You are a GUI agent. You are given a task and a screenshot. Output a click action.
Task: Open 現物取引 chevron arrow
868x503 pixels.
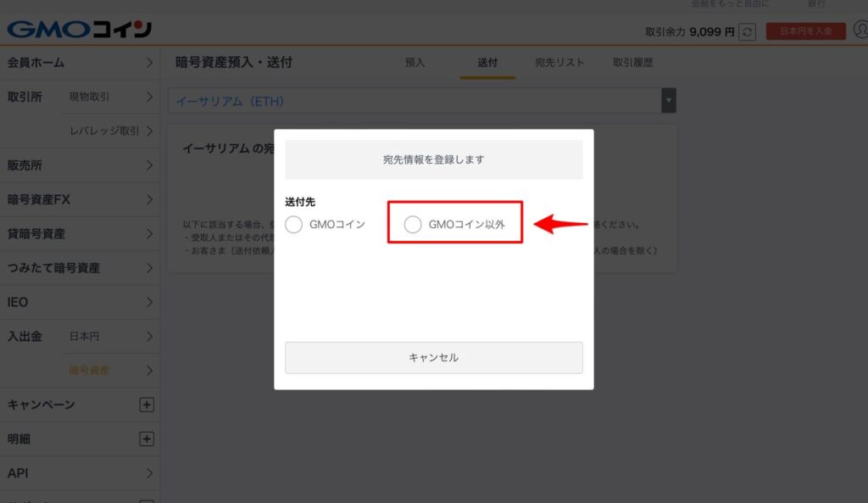click(149, 97)
